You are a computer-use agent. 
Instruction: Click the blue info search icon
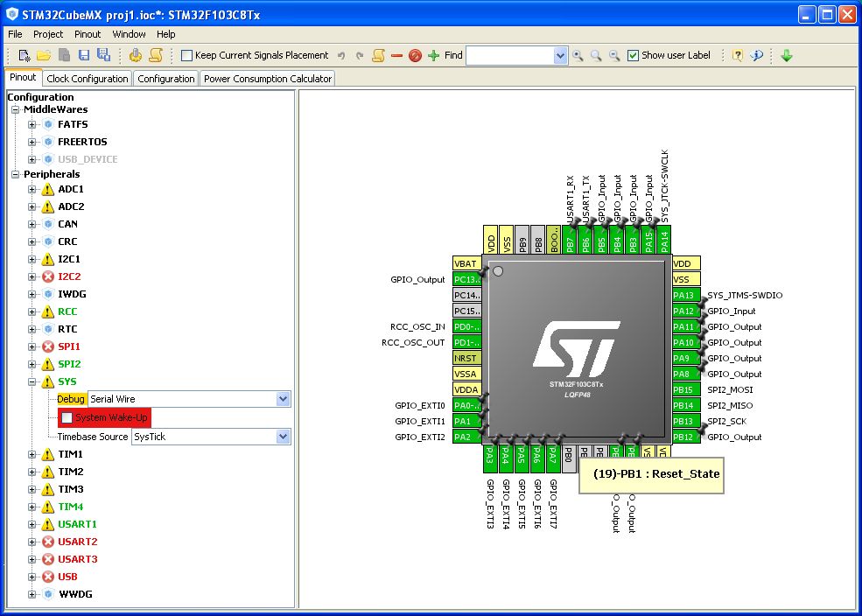point(756,55)
